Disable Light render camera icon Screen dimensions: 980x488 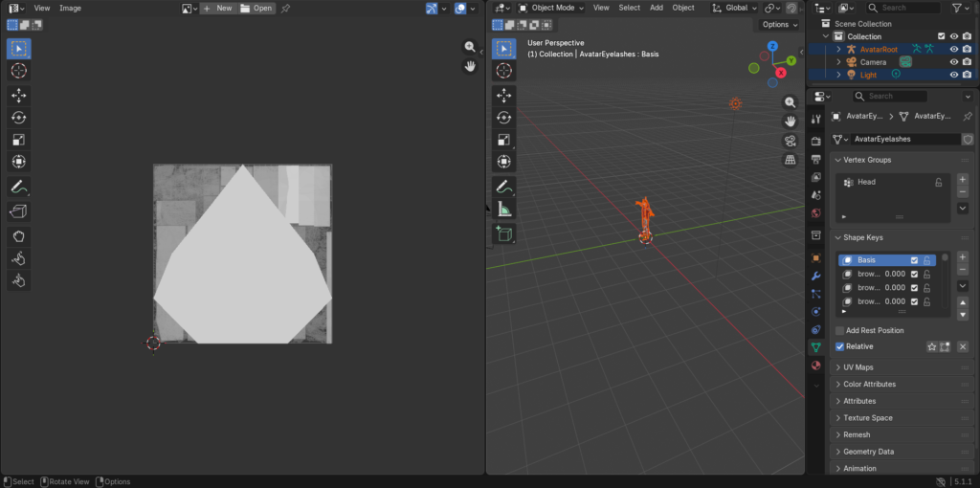tap(967, 75)
